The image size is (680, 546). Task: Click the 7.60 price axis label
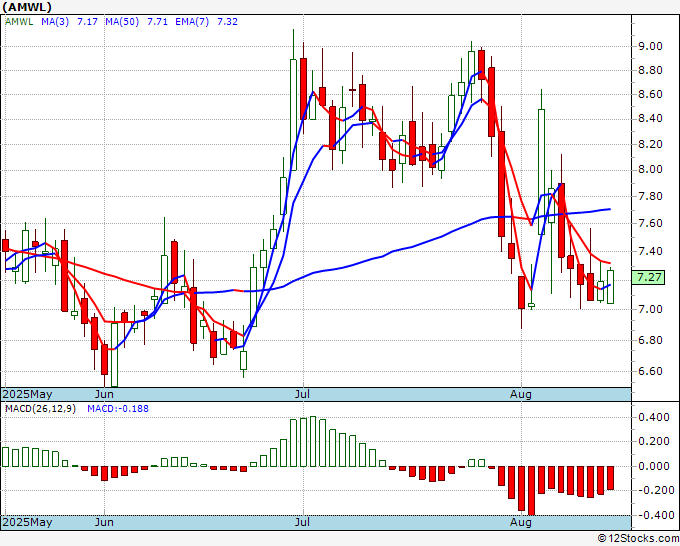tap(650, 223)
